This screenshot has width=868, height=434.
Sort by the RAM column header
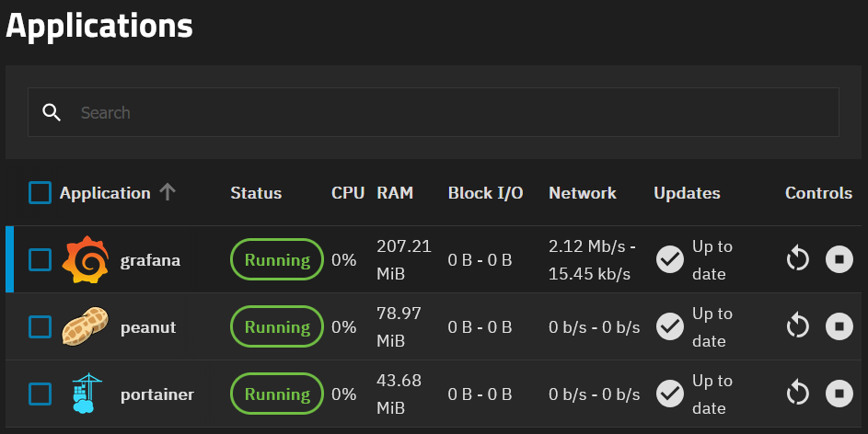coord(395,193)
